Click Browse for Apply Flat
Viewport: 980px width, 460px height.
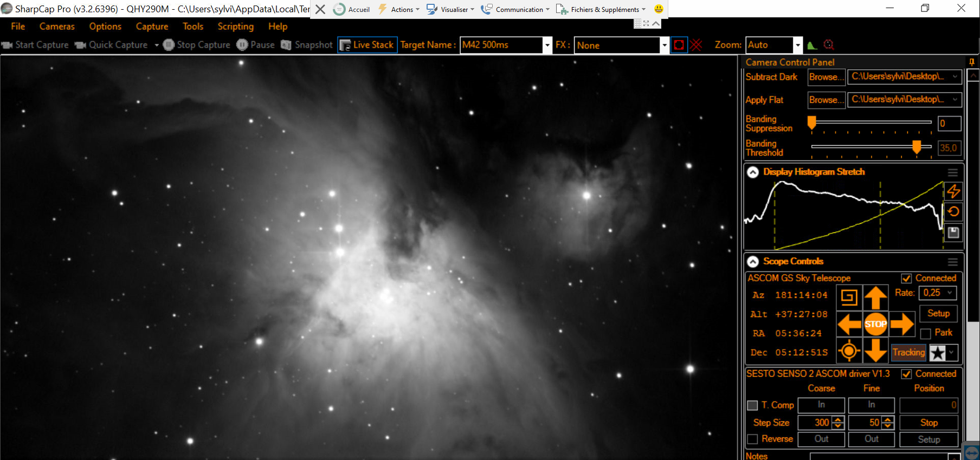pyautogui.click(x=826, y=100)
